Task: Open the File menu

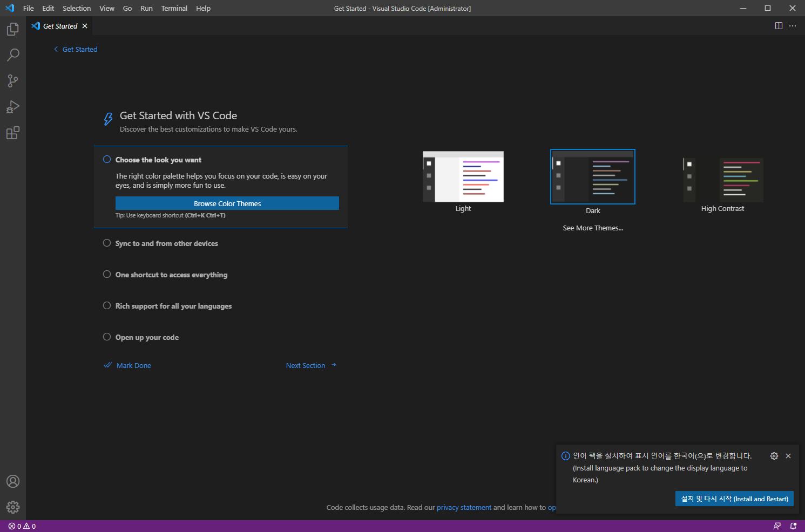Action: pos(29,8)
